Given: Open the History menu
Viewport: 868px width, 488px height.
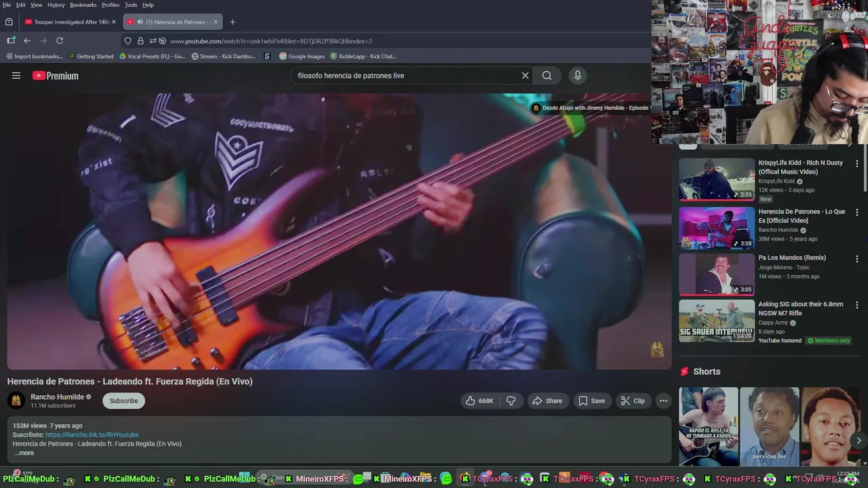Looking at the screenshot, I should [56, 5].
